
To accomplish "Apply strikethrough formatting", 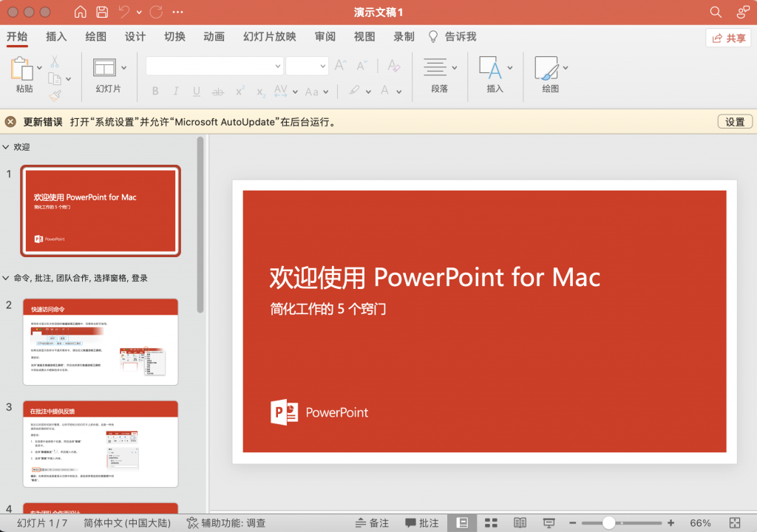I will click(x=217, y=91).
